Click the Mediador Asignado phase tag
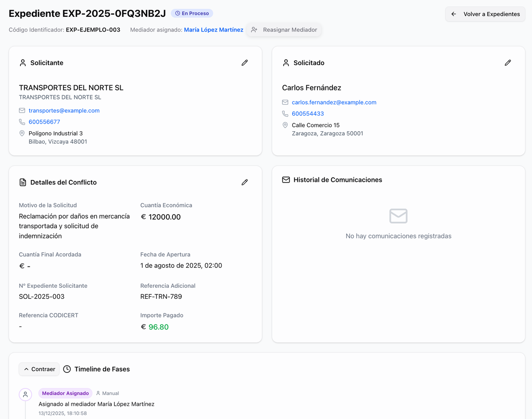 coord(65,393)
